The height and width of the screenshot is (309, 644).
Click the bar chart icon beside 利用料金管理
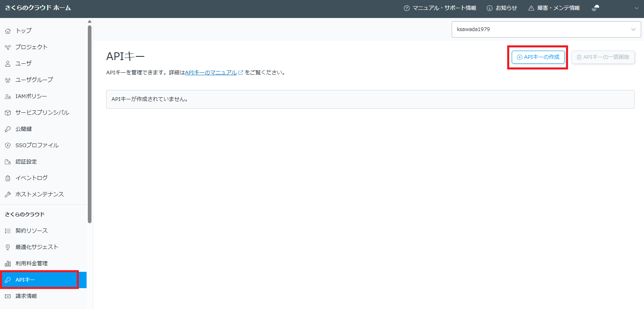pos(8,264)
